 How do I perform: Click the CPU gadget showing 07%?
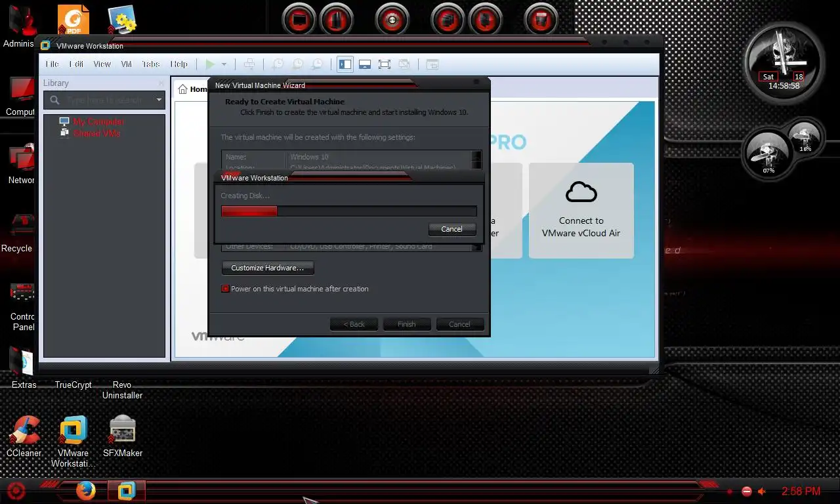[x=768, y=154]
